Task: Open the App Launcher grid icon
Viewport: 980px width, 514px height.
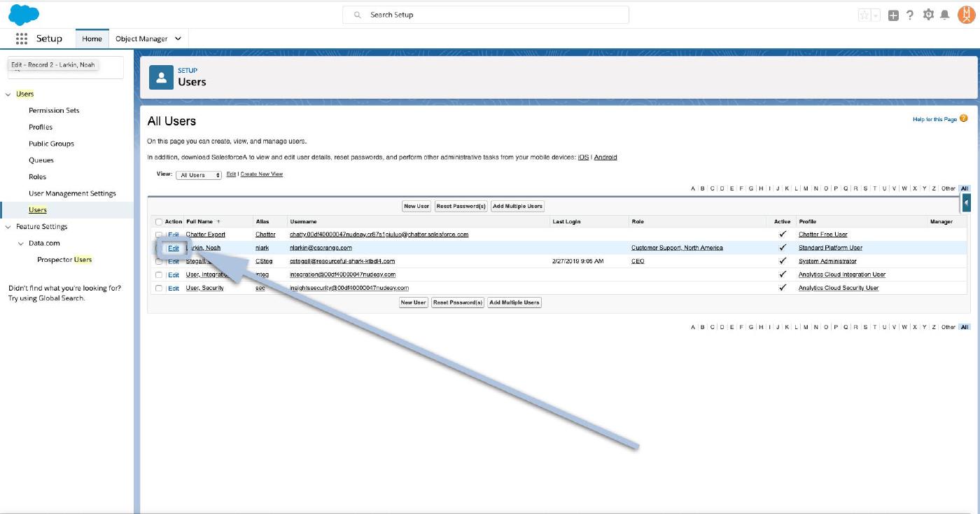Action: tap(21, 39)
